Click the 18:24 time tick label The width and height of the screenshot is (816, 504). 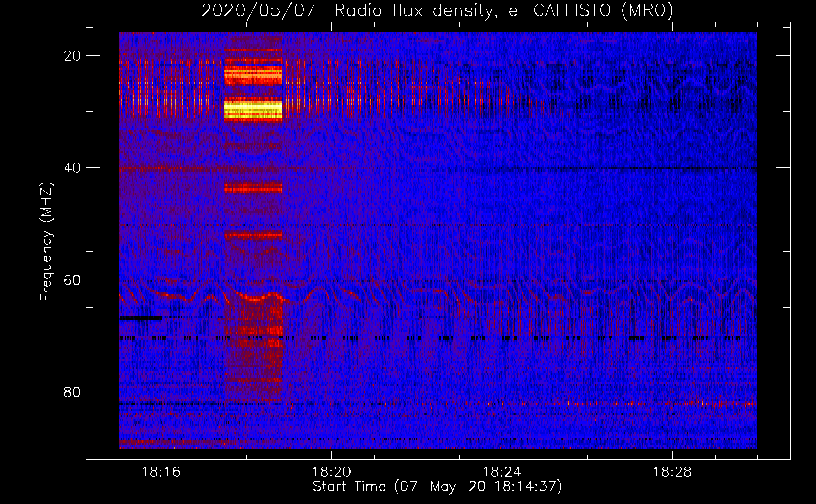pos(502,472)
